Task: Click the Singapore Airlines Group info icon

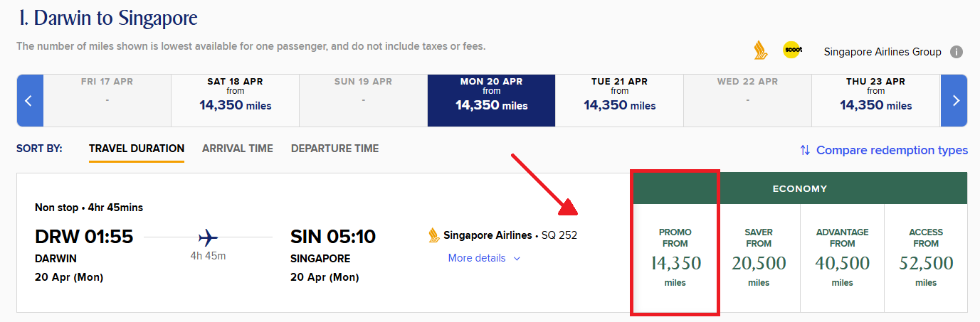Action: pyautogui.click(x=957, y=52)
